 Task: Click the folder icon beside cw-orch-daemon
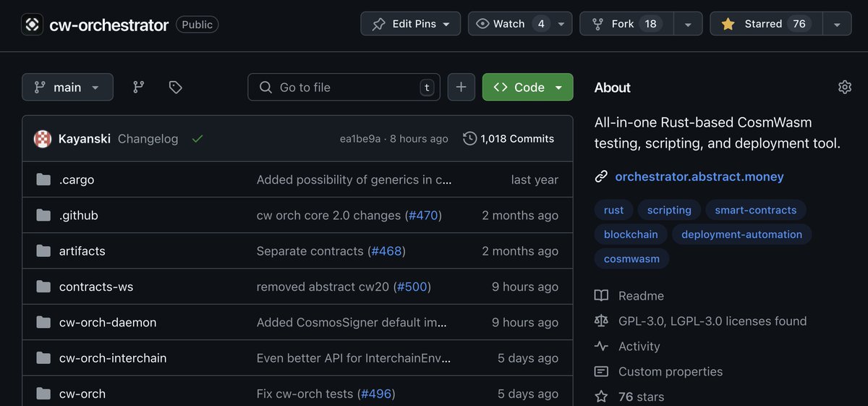(43, 322)
